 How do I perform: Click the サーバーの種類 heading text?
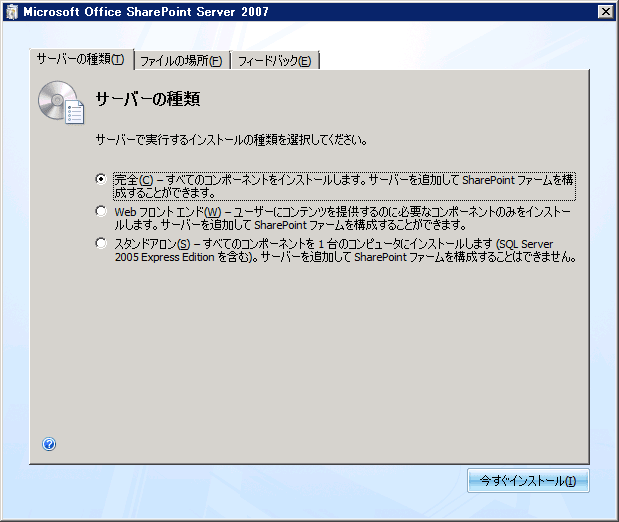[148, 99]
